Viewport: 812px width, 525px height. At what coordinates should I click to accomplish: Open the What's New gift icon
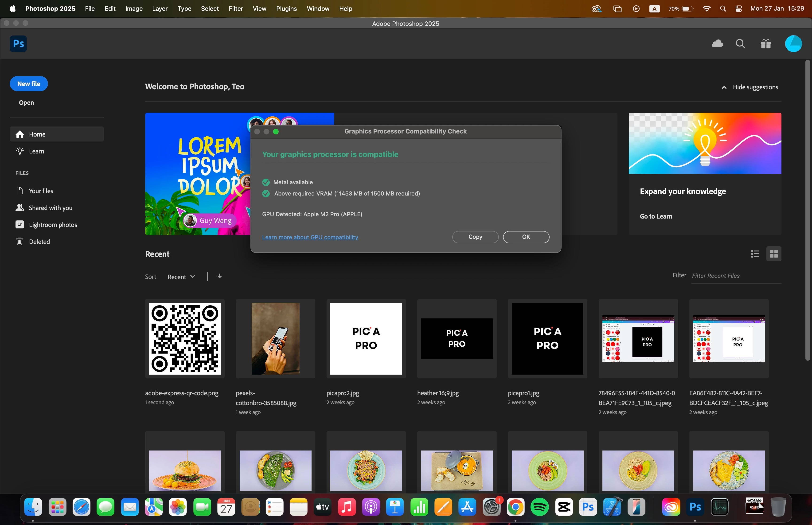[x=766, y=44]
